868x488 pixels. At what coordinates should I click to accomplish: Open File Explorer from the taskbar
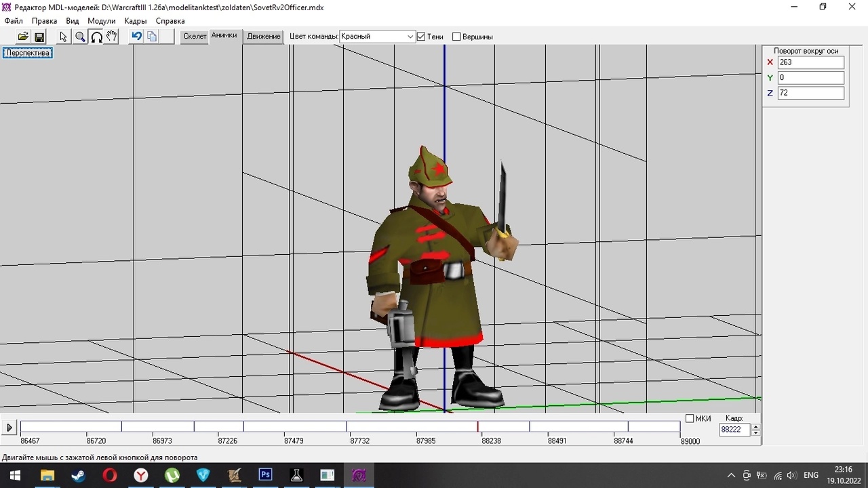click(47, 475)
